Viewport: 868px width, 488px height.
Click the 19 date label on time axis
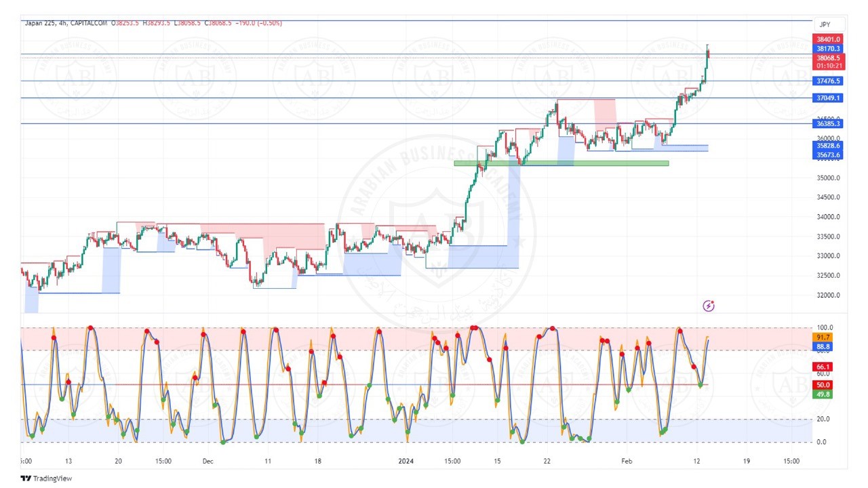[x=746, y=461]
